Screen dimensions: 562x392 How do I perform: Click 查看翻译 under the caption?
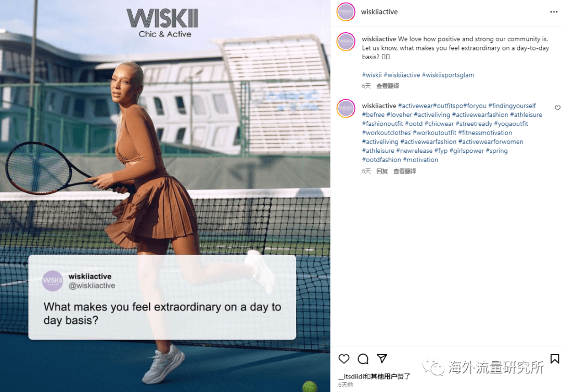click(388, 86)
